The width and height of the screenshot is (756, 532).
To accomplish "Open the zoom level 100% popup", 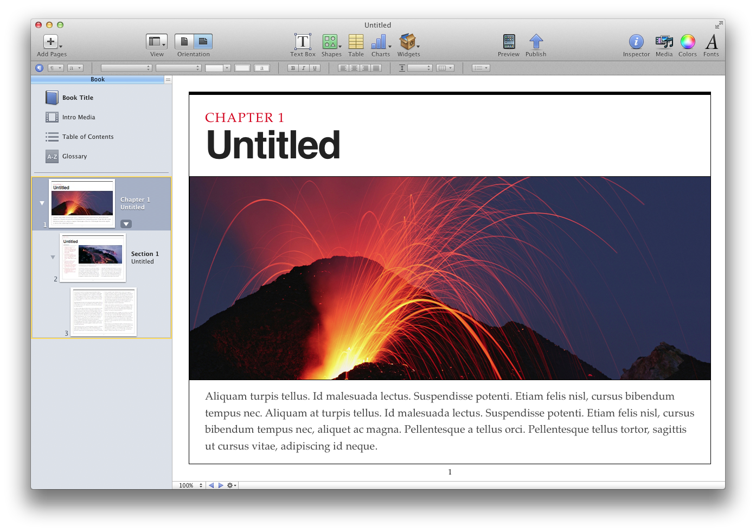I will click(x=190, y=485).
